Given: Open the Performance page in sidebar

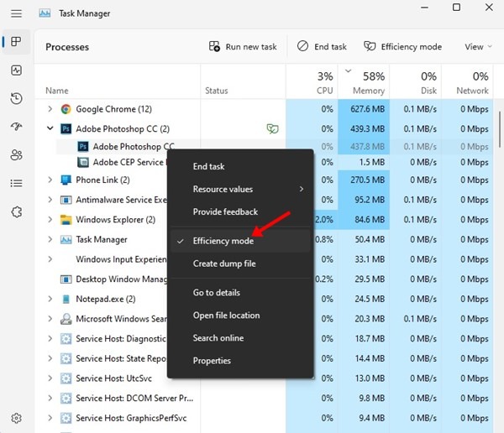Looking at the screenshot, I should coord(16,70).
